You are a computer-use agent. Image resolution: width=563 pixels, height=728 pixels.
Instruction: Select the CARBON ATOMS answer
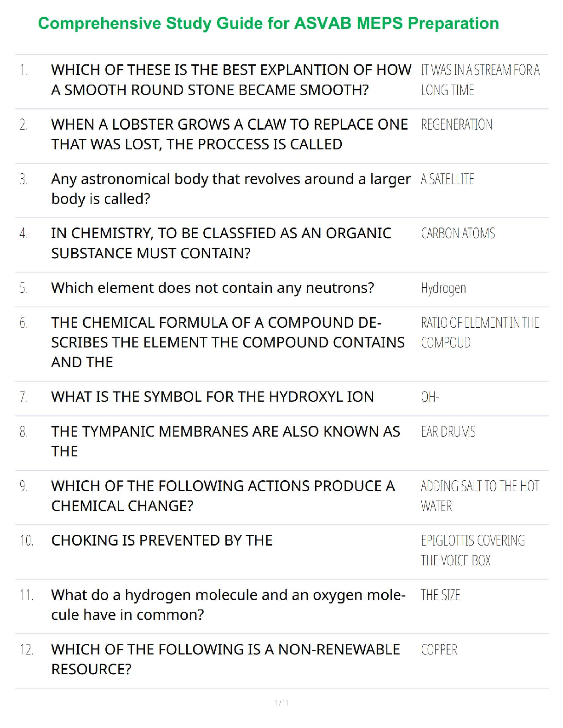(x=458, y=233)
